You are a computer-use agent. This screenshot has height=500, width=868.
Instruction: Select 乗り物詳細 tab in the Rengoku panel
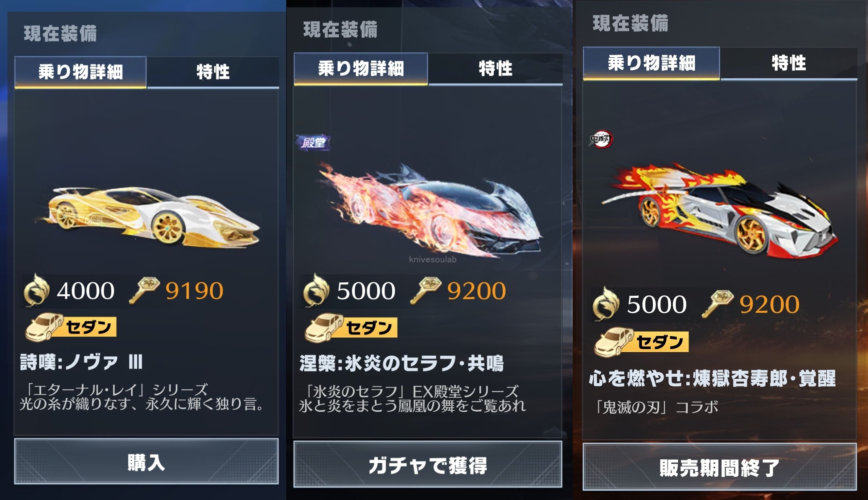(651, 63)
